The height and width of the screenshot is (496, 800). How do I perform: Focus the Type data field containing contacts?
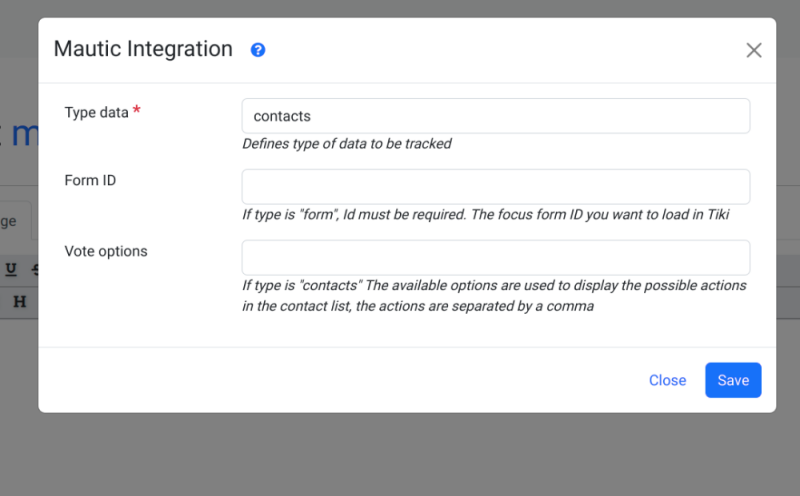[x=495, y=116]
